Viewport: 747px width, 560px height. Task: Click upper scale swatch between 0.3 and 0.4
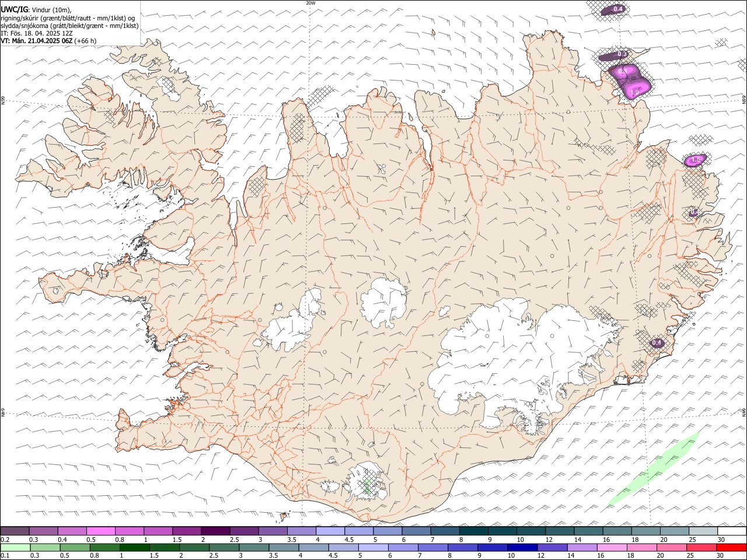(44, 531)
